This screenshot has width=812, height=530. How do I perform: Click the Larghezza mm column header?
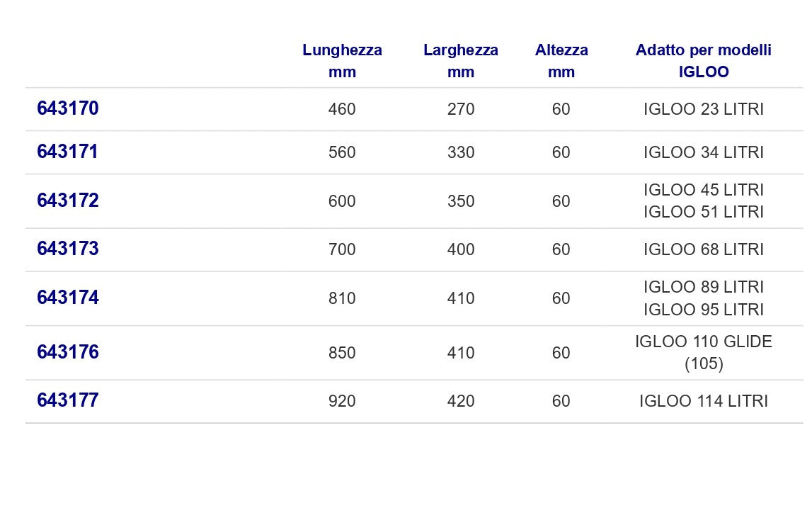[461, 61]
